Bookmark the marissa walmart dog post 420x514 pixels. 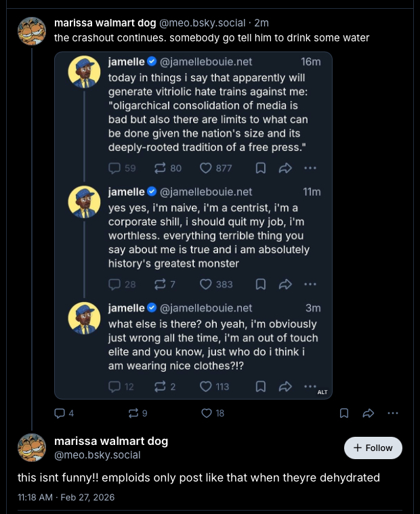(344, 413)
